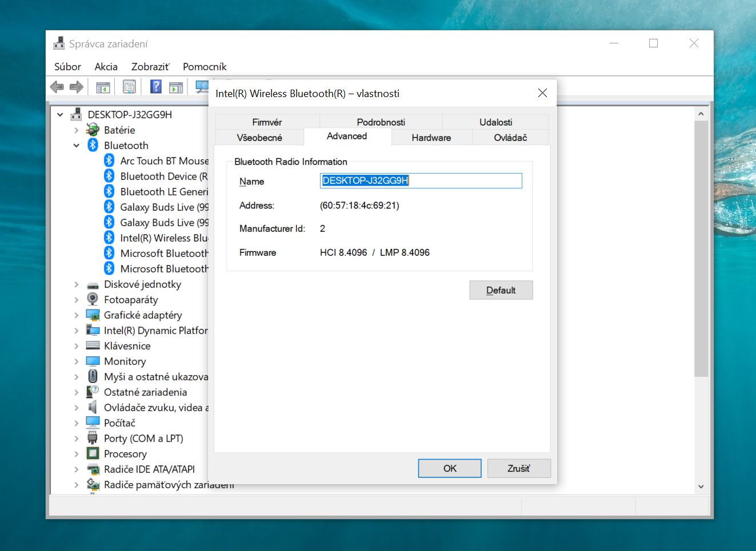Select the Počítač computer icon

point(93,423)
